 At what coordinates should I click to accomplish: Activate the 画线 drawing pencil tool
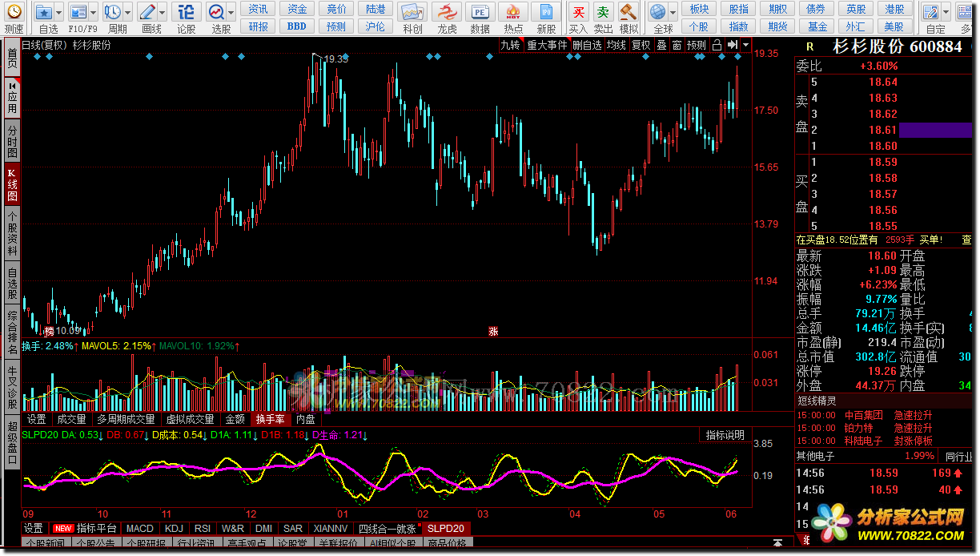[147, 12]
